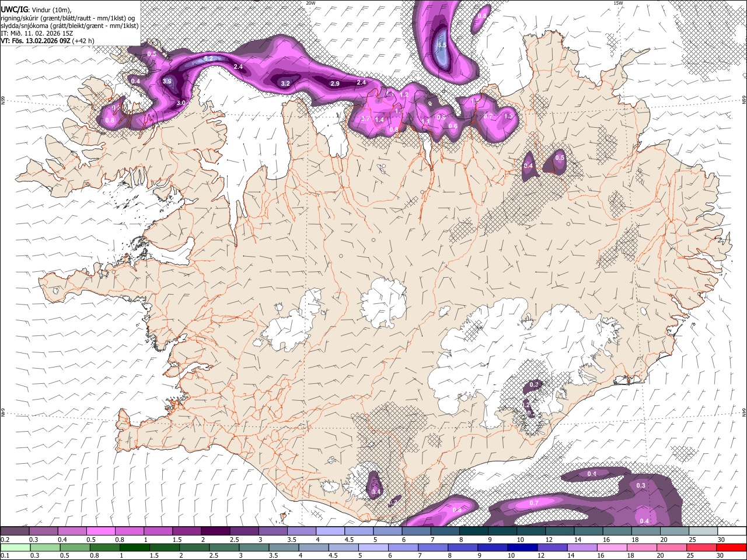The height and width of the screenshot is (560, 747).
Task: Select the initial time 'IT: Mið. 11. 02. 2026 15Z'
Action: coord(37,33)
